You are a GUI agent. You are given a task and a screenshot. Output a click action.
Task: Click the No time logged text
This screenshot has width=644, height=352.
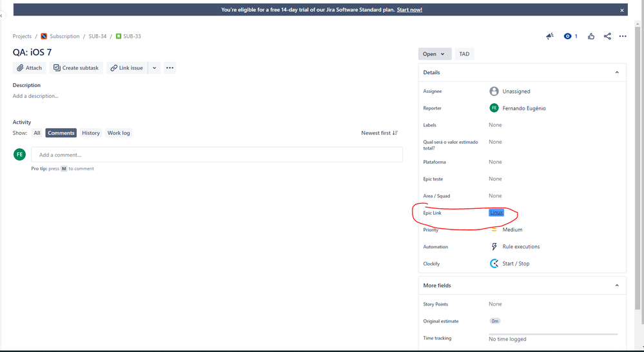click(507, 339)
